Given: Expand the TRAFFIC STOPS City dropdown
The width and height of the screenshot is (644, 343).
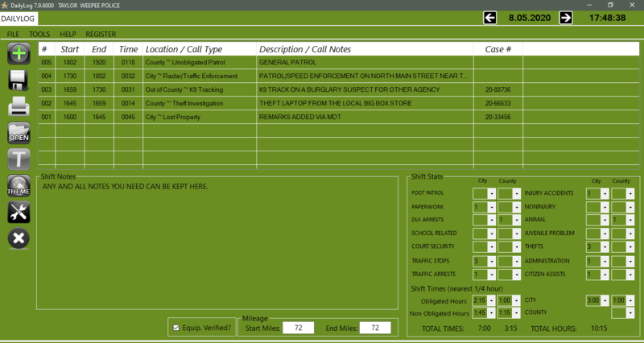Looking at the screenshot, I should tap(492, 261).
